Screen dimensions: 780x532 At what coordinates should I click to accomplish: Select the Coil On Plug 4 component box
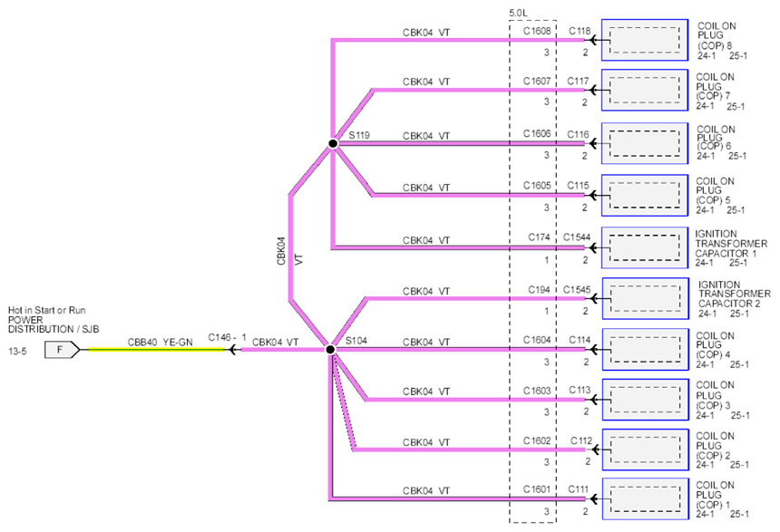coord(645,350)
